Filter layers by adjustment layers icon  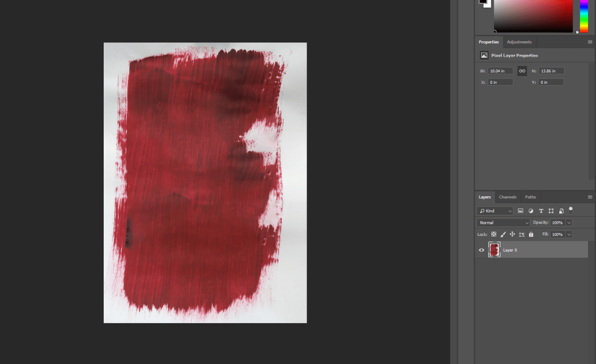[x=531, y=211]
